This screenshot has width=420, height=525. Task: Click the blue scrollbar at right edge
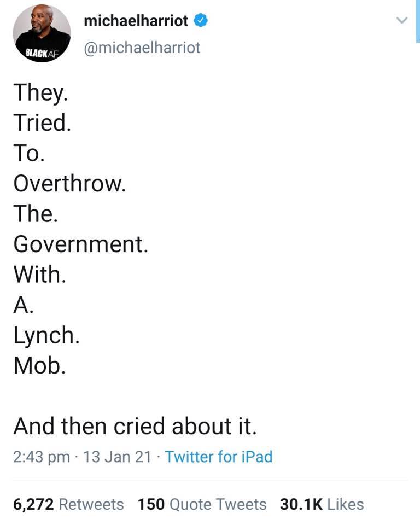(x=418, y=22)
